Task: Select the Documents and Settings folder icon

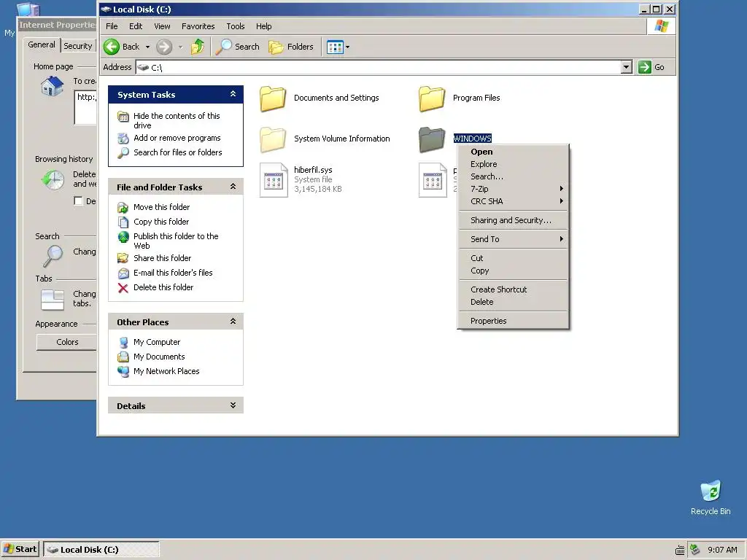Action: 273,98
